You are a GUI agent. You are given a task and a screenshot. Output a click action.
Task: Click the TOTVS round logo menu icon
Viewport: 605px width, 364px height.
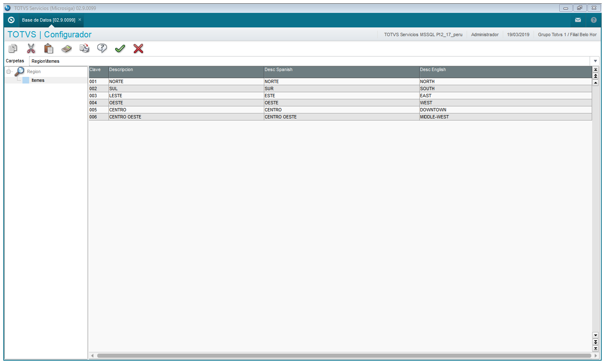coord(11,20)
